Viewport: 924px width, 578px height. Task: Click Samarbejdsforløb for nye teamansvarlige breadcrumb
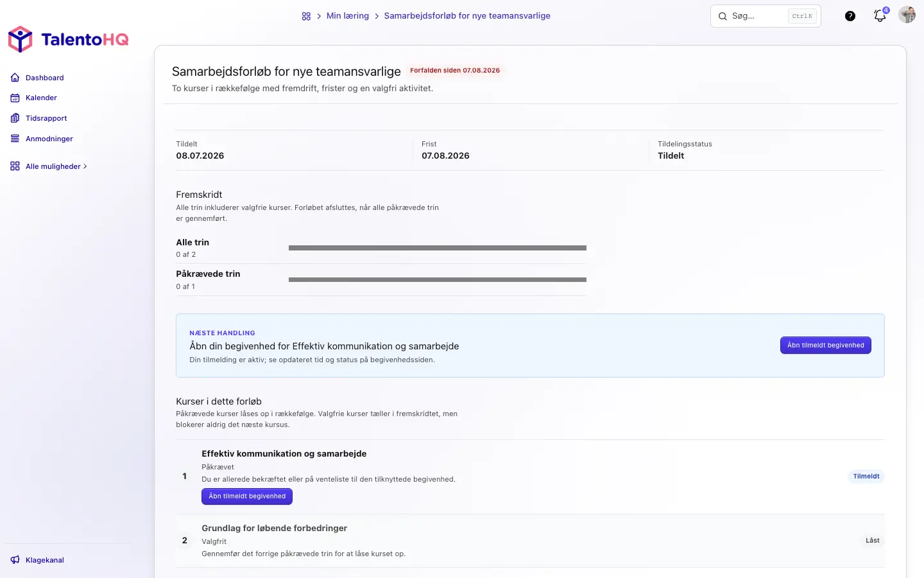(x=467, y=15)
